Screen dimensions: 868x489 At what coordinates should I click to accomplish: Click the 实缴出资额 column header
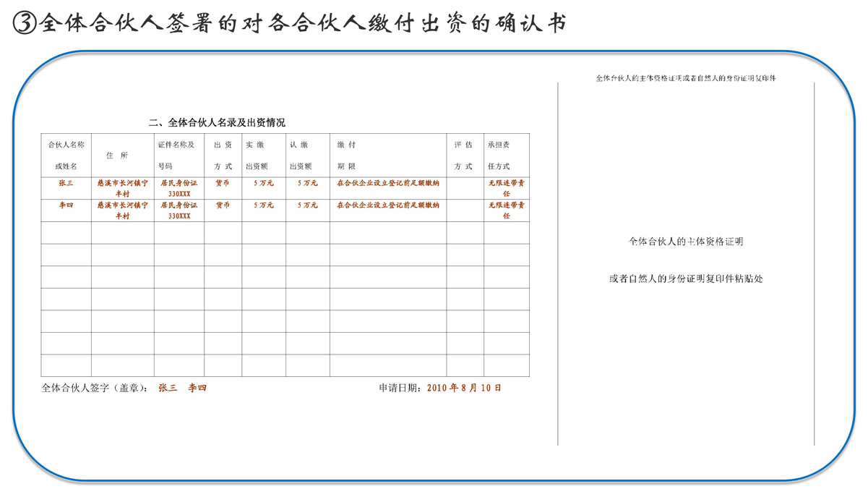[262, 155]
